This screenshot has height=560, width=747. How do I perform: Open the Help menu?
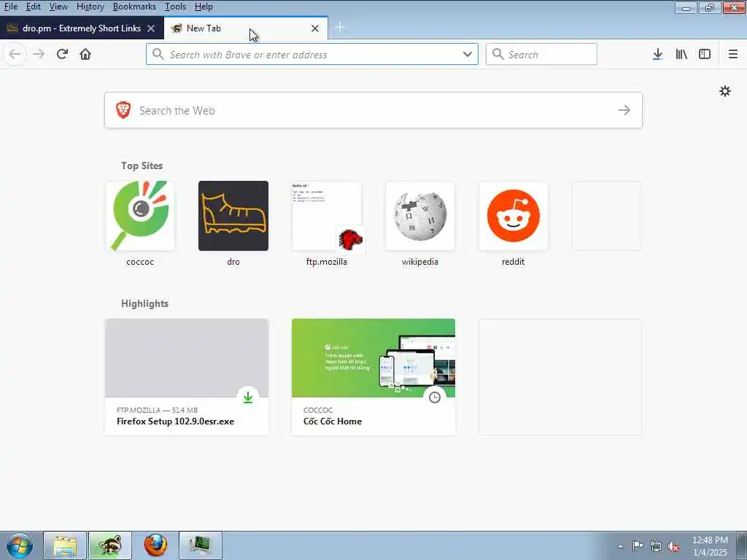pyautogui.click(x=204, y=7)
